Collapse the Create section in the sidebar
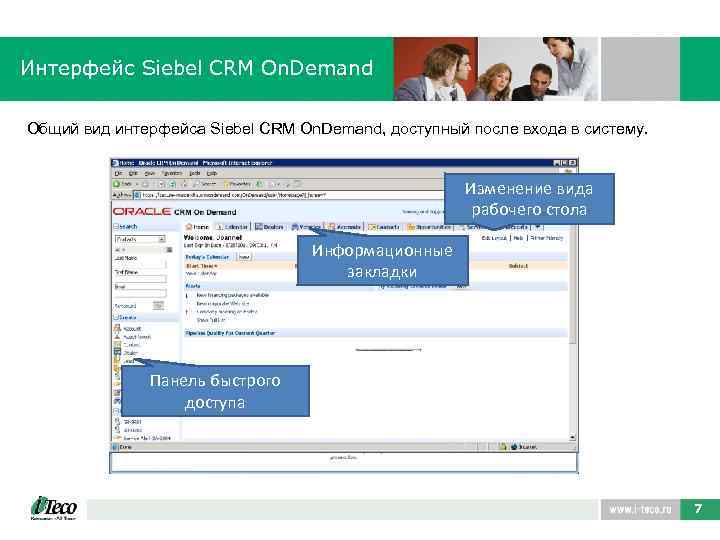 [x=116, y=317]
